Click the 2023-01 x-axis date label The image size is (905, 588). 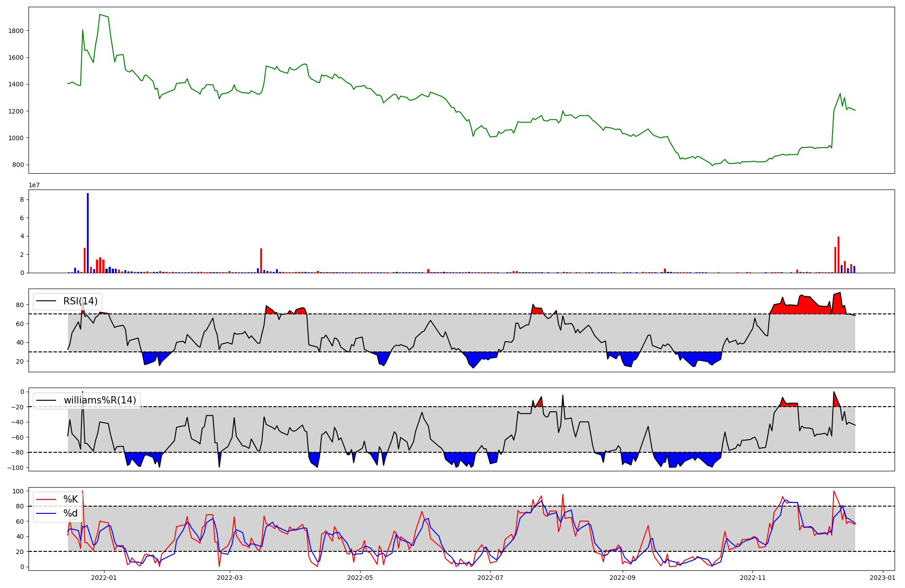pos(883,578)
